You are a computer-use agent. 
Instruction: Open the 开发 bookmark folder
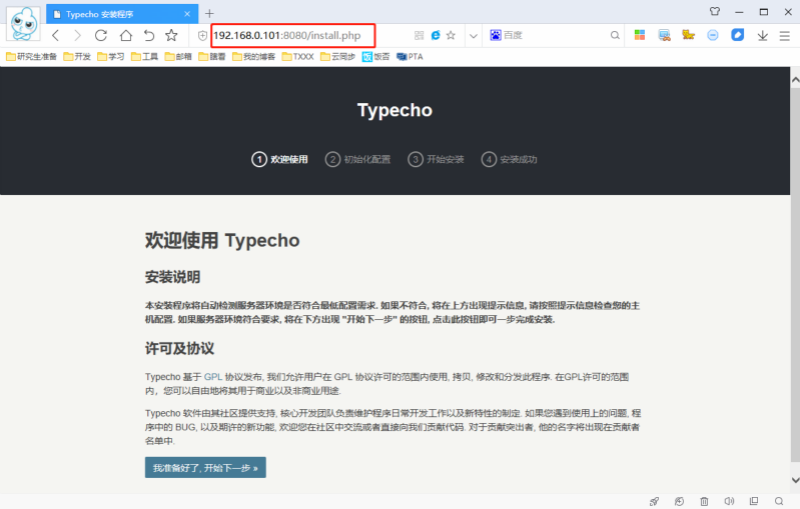(77, 57)
